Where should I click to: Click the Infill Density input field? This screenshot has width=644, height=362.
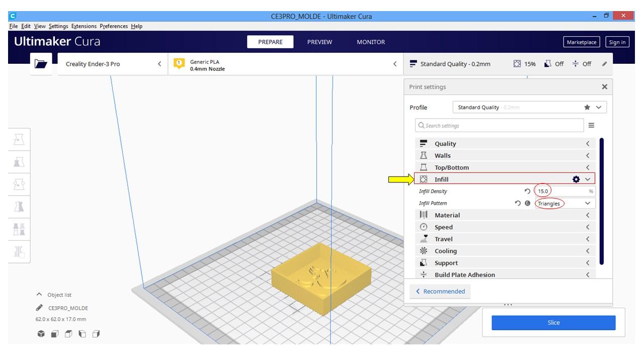coord(565,191)
